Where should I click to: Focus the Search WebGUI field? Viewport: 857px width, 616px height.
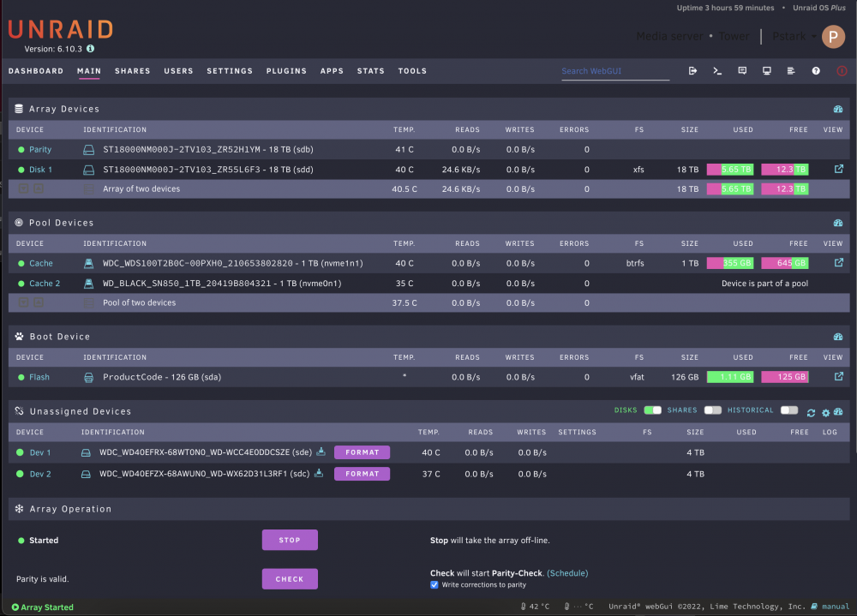615,71
